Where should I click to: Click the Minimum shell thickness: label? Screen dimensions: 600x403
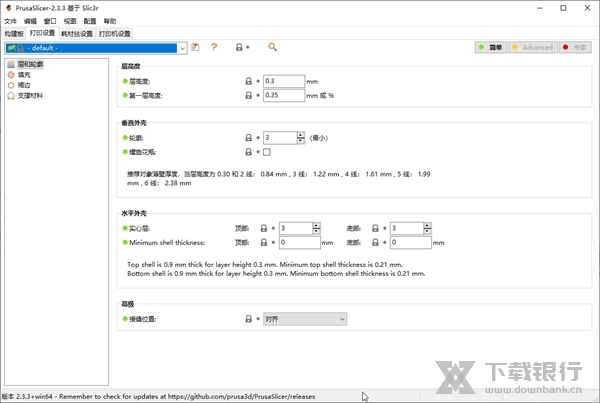(x=167, y=242)
